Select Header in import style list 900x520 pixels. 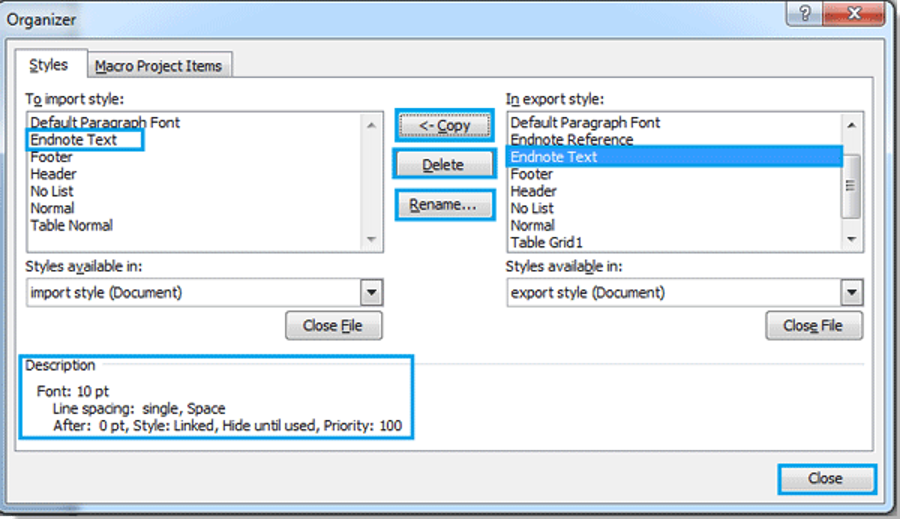click(53, 174)
